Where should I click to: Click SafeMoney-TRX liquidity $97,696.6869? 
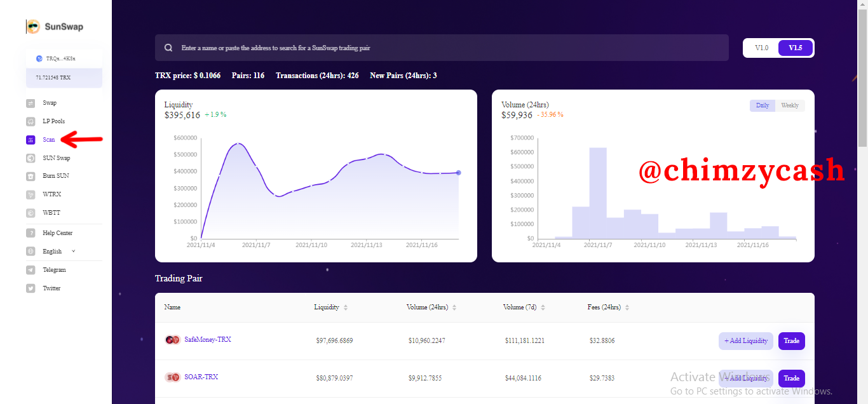pyautogui.click(x=334, y=341)
